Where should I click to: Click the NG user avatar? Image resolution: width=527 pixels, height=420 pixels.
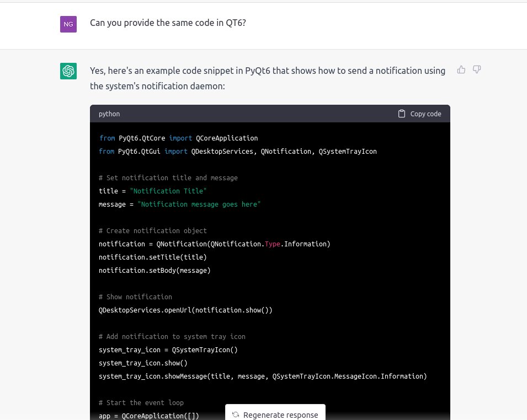pos(68,24)
